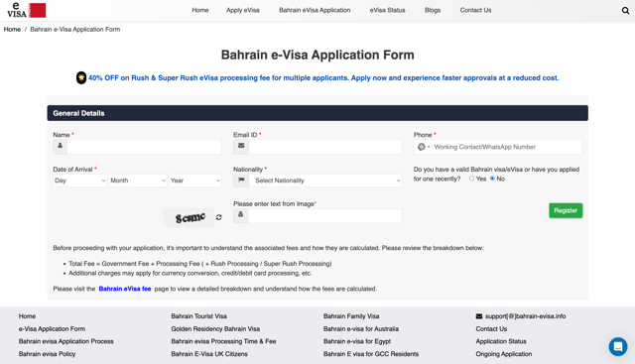Open Contact Us in top navigation
This screenshot has width=635, height=364.
pos(475,10)
